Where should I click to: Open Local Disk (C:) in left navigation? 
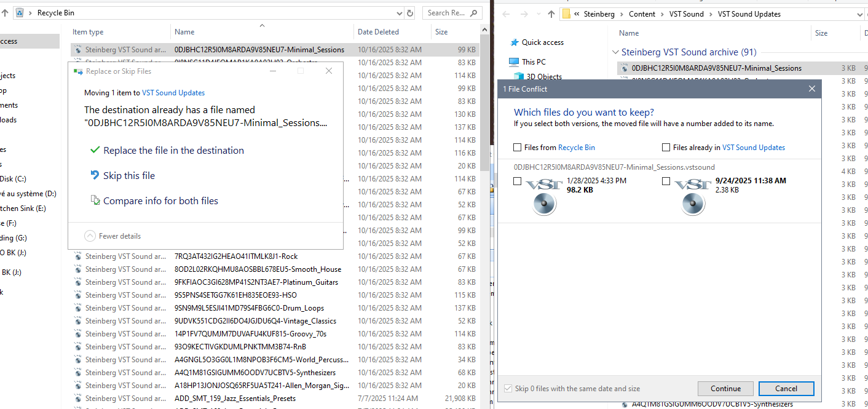click(x=14, y=179)
